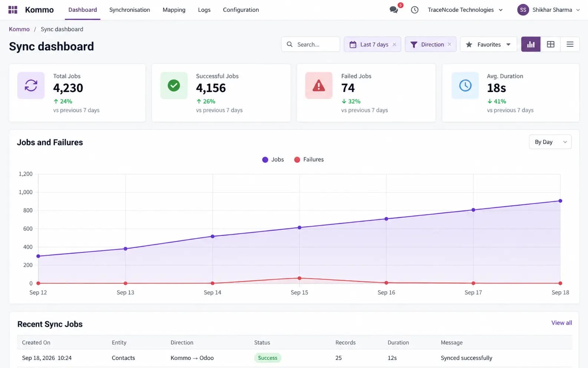Toggle the Jobs series in legend

pyautogui.click(x=273, y=160)
